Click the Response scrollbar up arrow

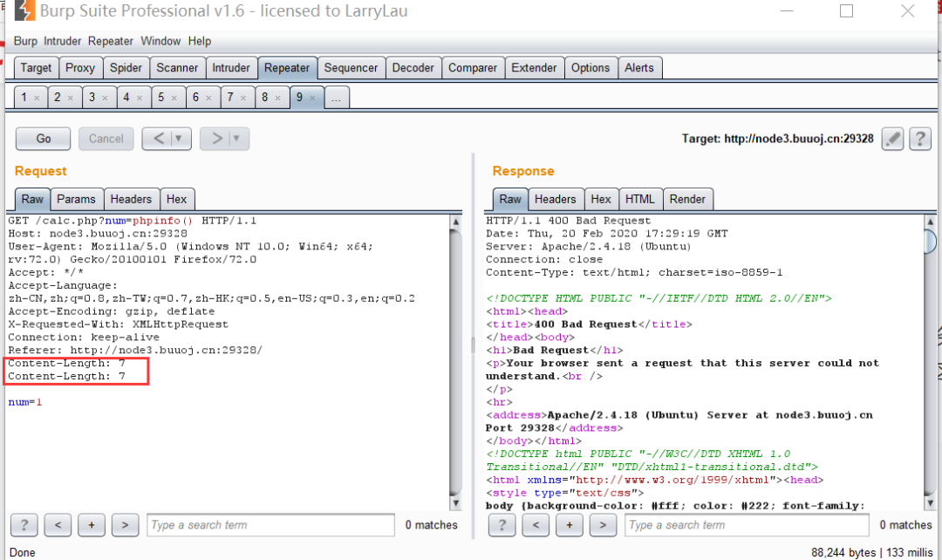click(x=930, y=222)
